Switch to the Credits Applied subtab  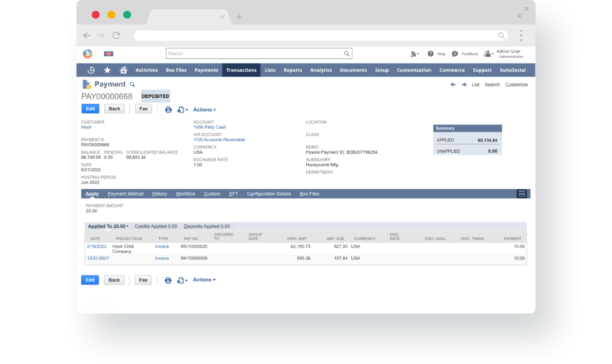[155, 226]
